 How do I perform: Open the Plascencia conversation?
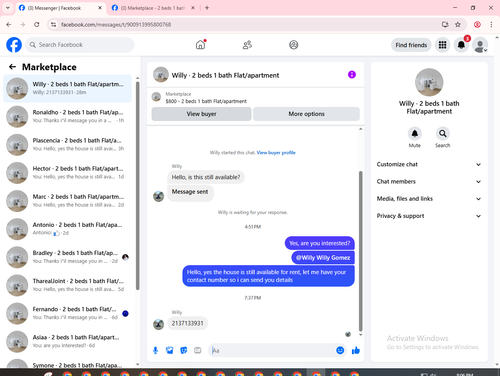tap(67, 145)
